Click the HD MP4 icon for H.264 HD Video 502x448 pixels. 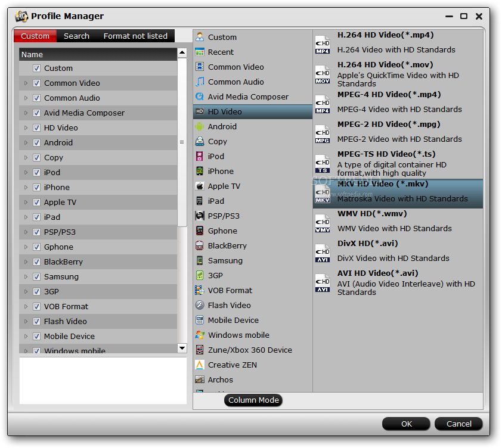tap(323, 45)
